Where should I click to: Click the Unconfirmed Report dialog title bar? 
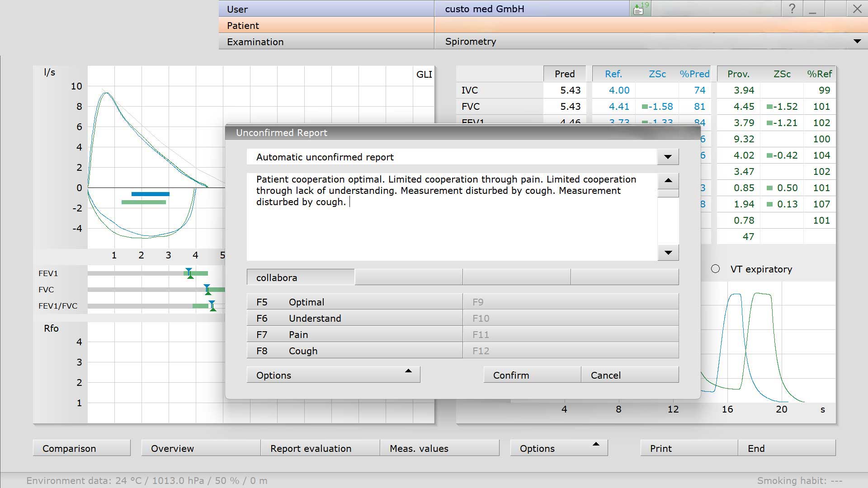point(462,132)
